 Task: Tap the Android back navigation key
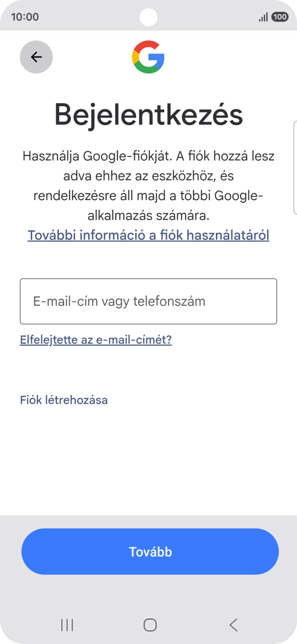point(232,625)
